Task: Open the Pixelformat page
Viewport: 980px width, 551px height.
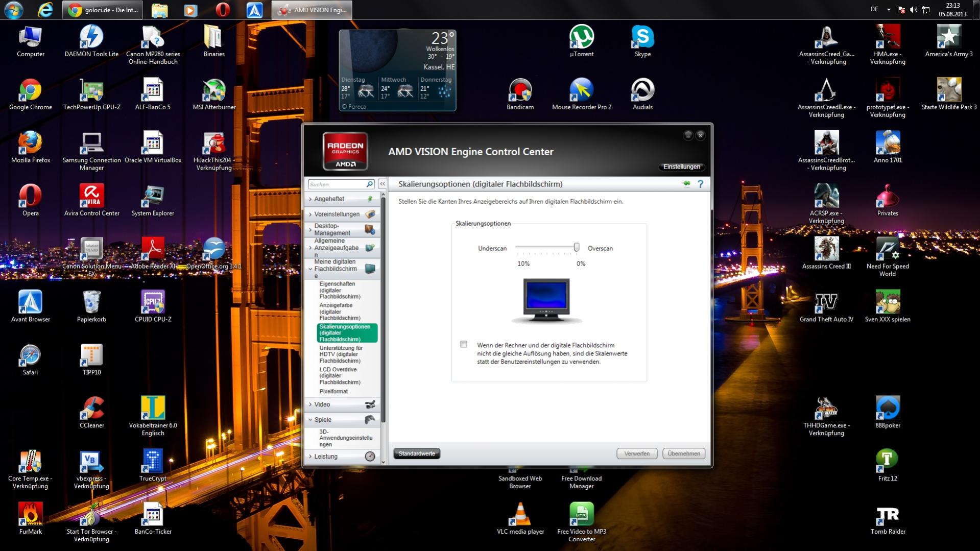Action: tap(333, 392)
